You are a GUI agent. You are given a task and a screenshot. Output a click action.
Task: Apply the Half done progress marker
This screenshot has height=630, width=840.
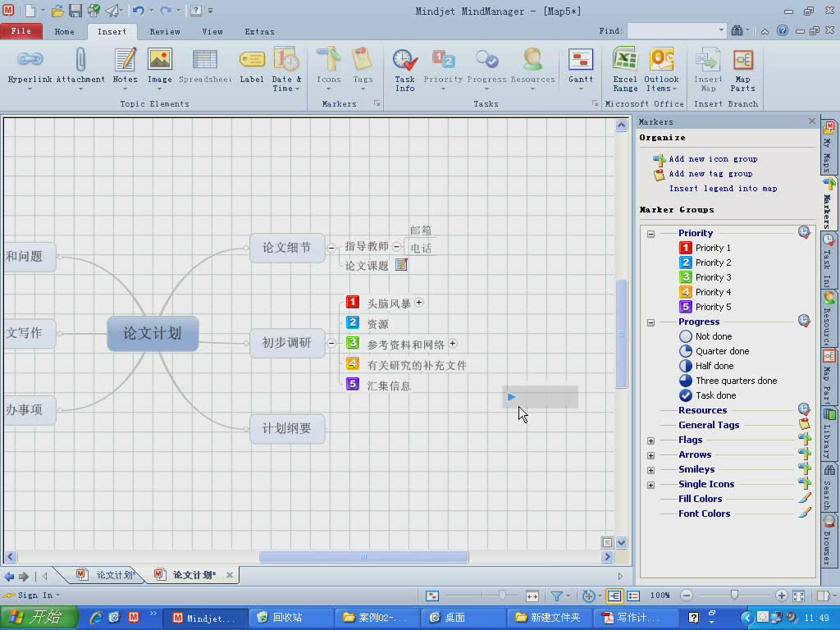706,366
